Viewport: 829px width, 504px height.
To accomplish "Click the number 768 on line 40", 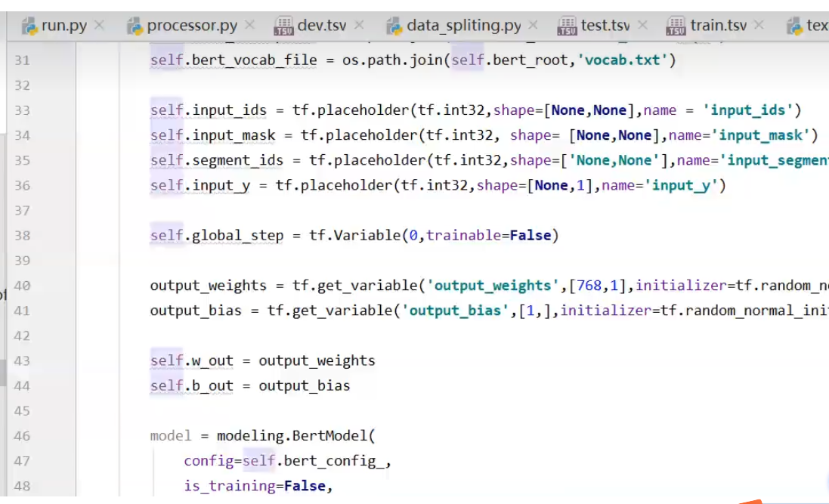I will click(589, 286).
